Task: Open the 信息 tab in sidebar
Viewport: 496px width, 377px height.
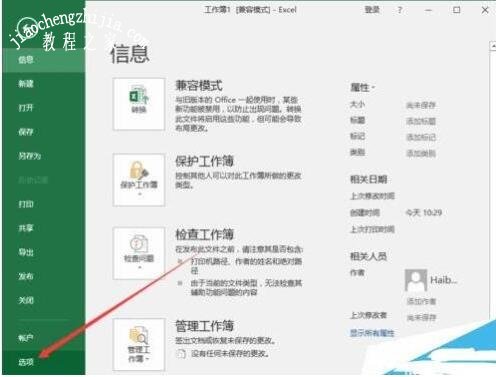Action: click(x=26, y=60)
